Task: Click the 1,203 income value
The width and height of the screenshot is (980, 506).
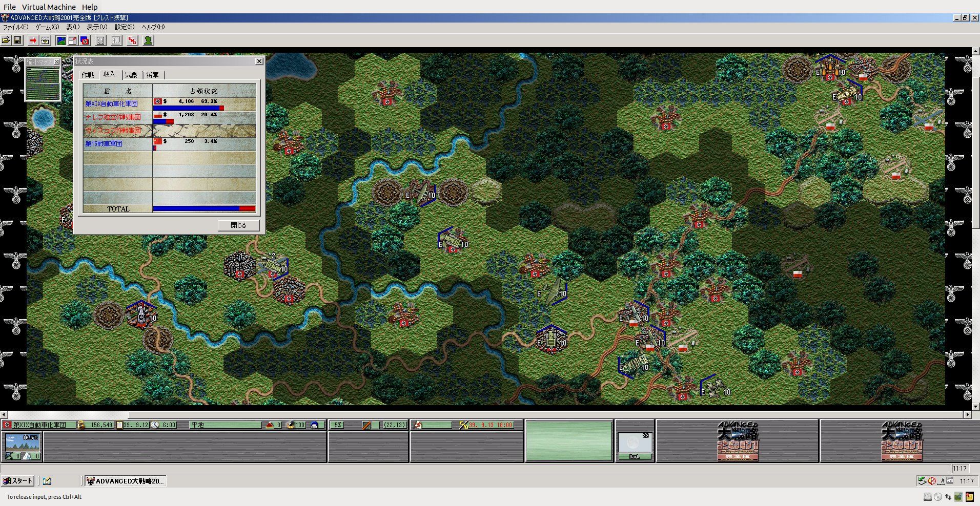Action: point(186,115)
